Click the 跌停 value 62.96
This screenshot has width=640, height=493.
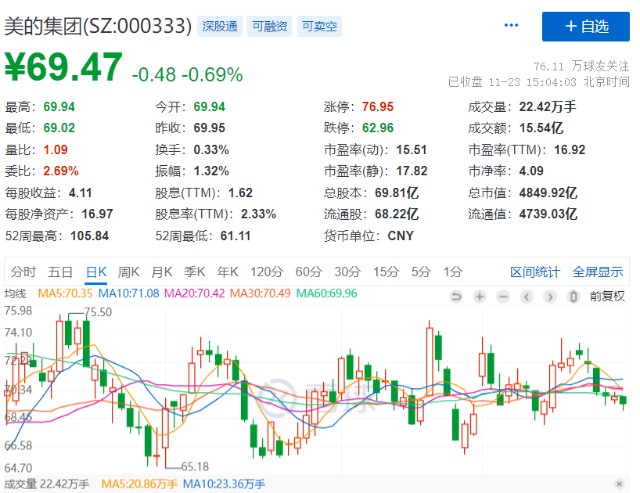378,128
